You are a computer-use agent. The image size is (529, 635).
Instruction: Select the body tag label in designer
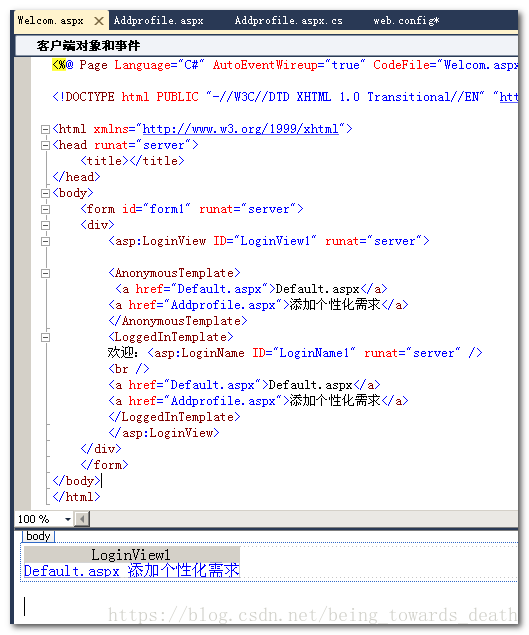click(38, 536)
